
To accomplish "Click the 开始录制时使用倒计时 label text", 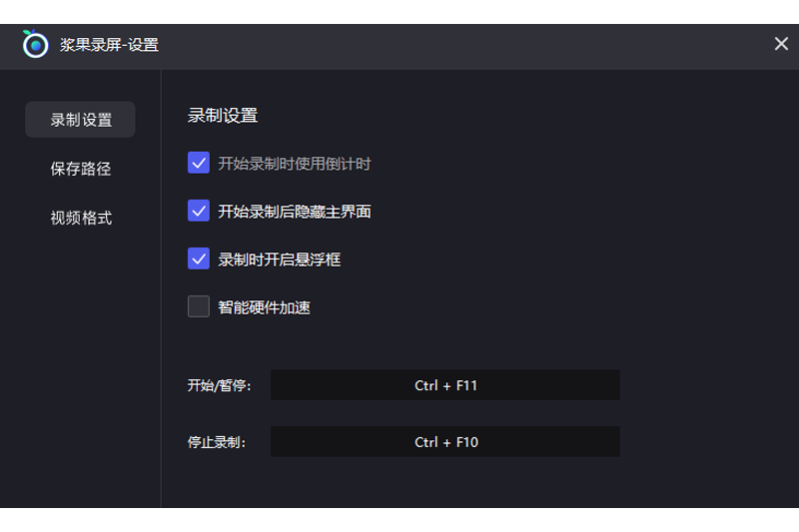I will click(295, 164).
